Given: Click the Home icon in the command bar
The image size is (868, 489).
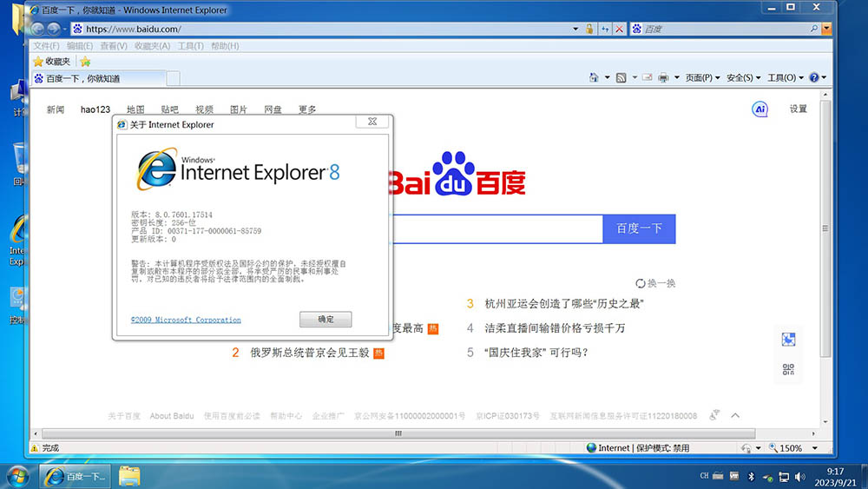Looking at the screenshot, I should [593, 78].
